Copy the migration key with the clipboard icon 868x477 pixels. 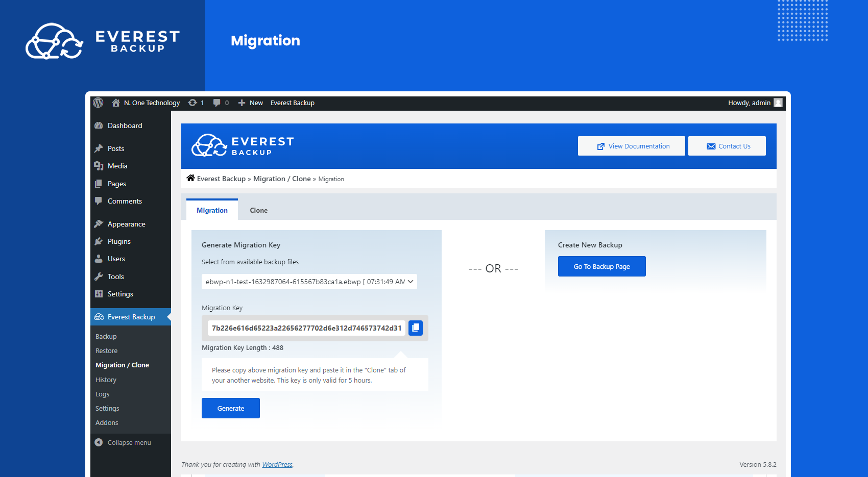pos(416,328)
